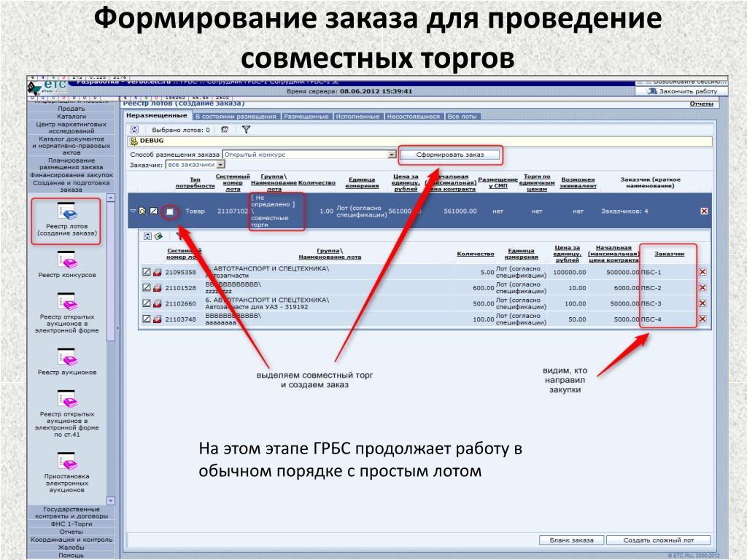The width and height of the screenshot is (747, 560).
Task: Click edit icon on lot 21102660 row
Action: pyautogui.click(x=146, y=303)
